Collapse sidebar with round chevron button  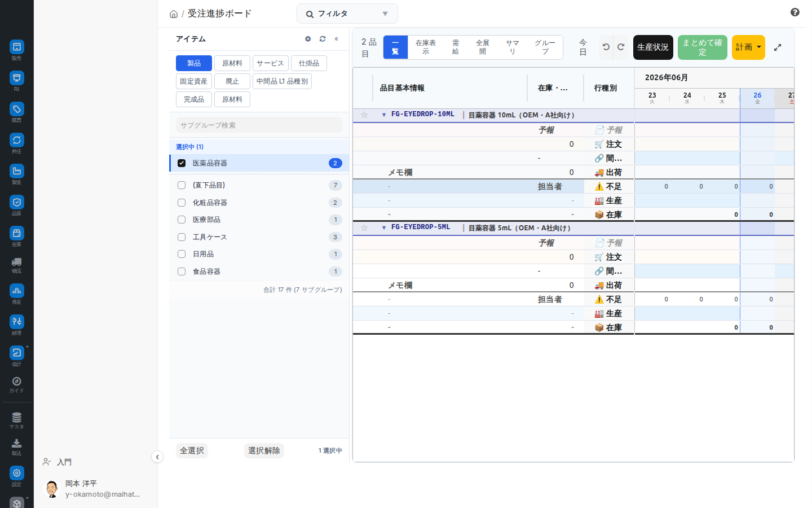157,457
